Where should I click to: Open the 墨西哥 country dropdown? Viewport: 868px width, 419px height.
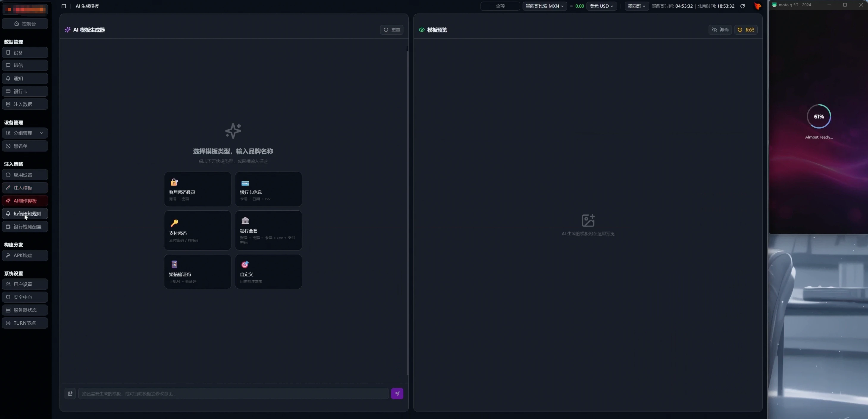pyautogui.click(x=637, y=6)
